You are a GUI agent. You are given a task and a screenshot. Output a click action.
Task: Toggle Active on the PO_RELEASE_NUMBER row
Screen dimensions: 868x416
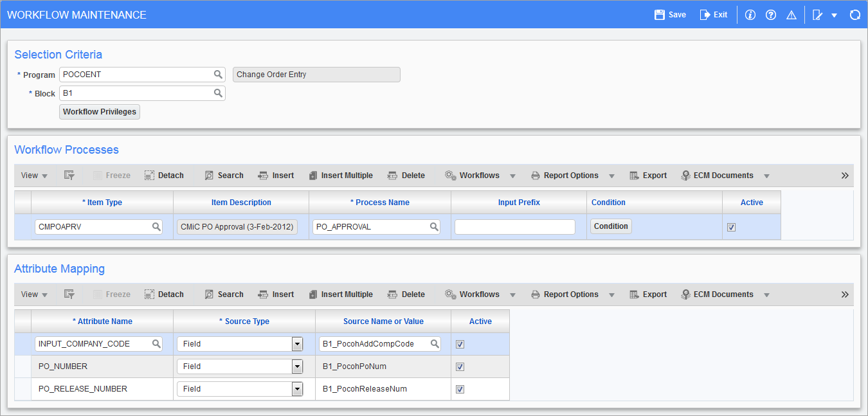(x=460, y=388)
